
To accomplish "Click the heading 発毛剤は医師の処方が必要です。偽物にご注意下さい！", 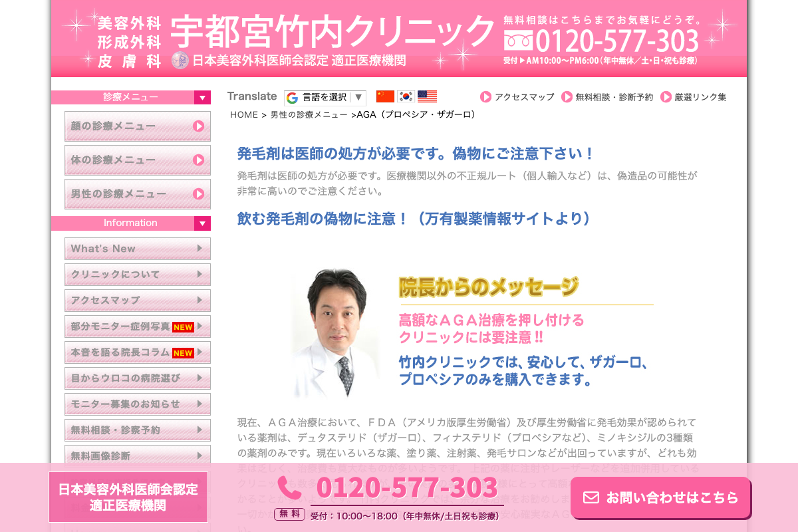I will coord(416,154).
